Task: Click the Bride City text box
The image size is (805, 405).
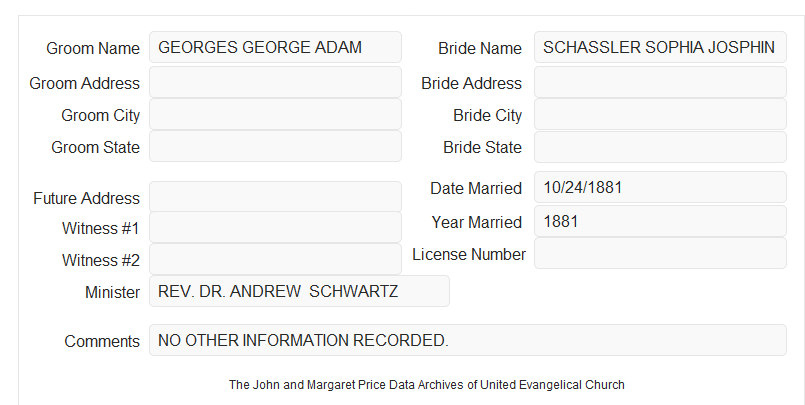Action: coord(660,114)
